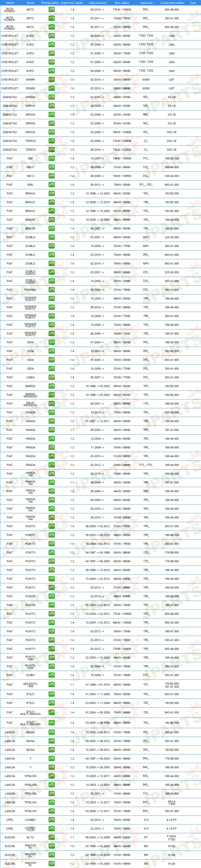Click the Opis column header

pos(193,3)
